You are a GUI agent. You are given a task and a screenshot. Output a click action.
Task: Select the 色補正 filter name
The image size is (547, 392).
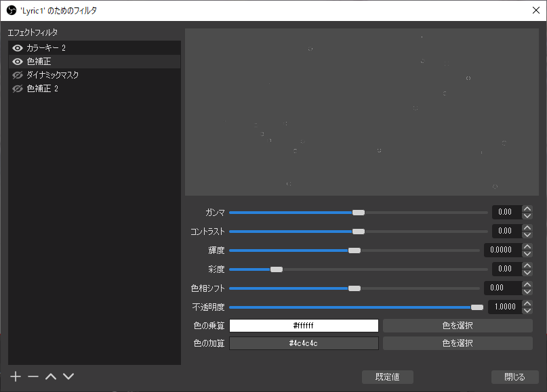[x=39, y=62]
